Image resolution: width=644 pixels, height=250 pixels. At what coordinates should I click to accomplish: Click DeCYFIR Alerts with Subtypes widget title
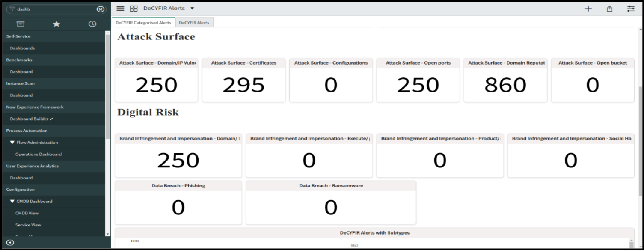point(374,233)
